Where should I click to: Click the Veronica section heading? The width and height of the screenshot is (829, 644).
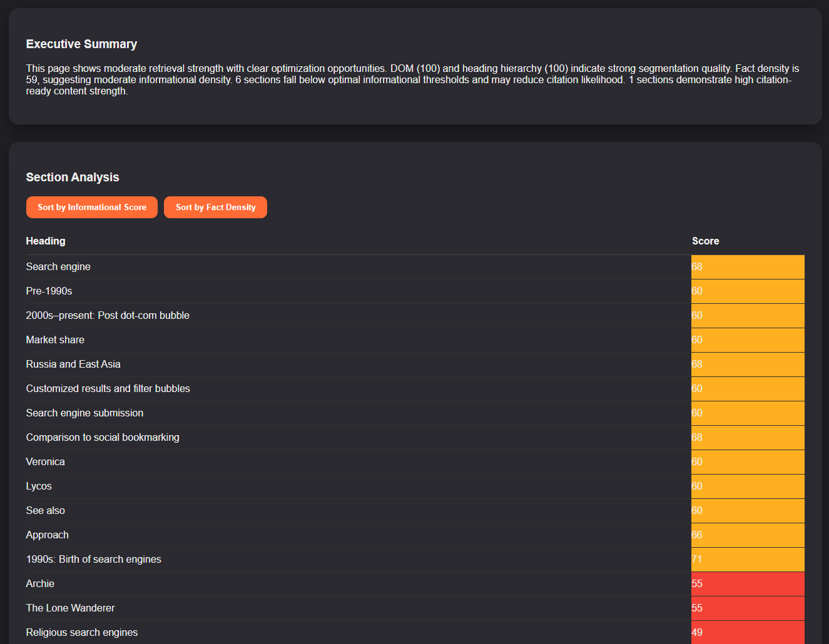click(45, 462)
